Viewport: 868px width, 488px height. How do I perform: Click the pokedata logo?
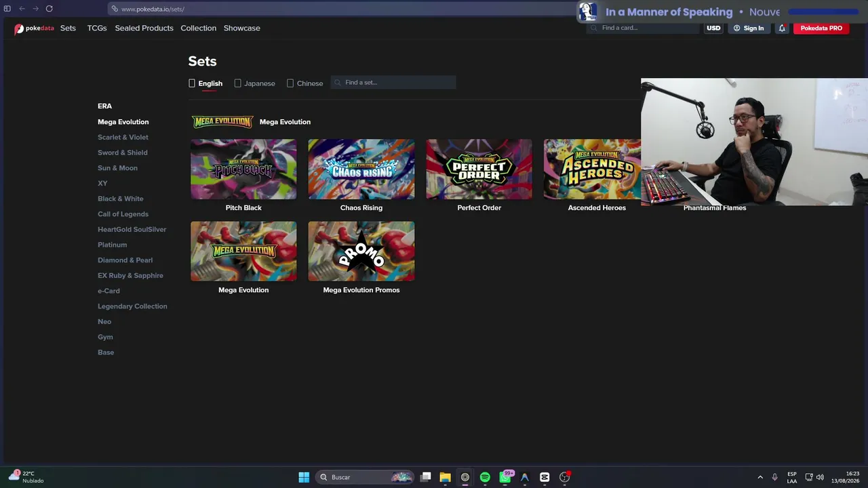point(34,28)
